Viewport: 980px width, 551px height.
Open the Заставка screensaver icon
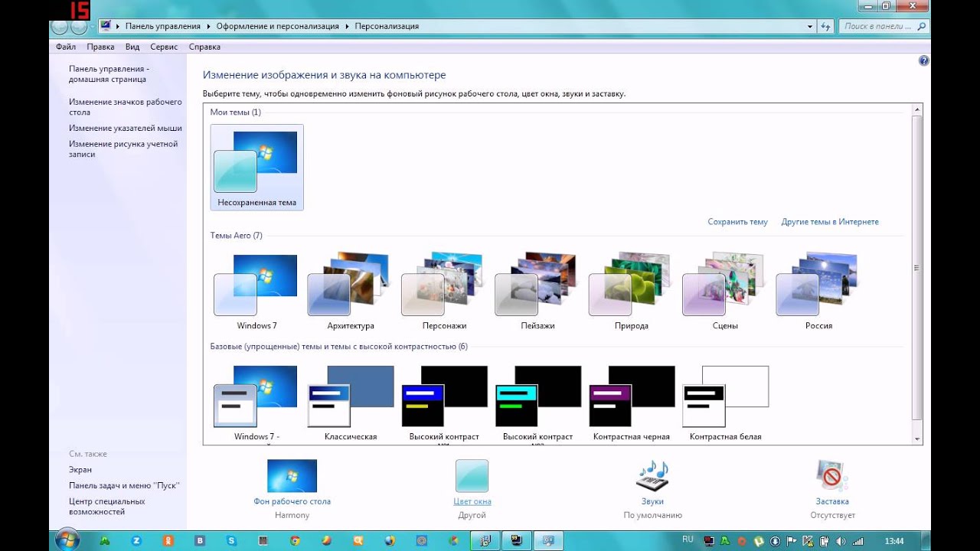pos(832,475)
